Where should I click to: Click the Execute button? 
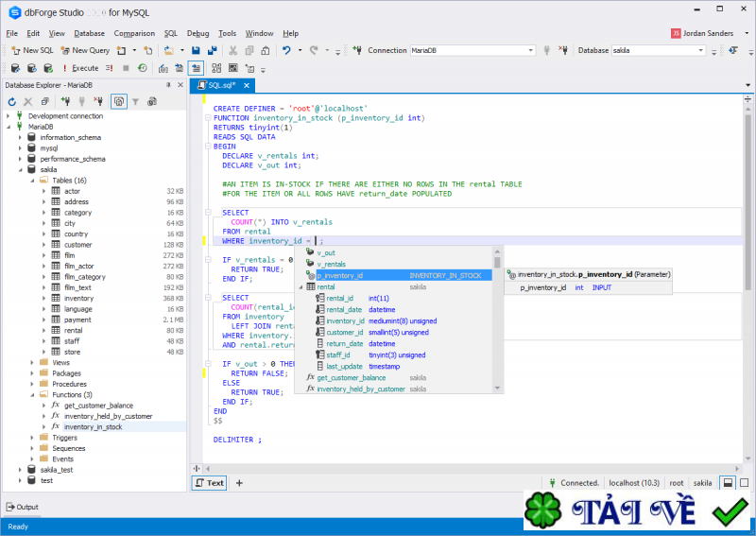coord(79,68)
